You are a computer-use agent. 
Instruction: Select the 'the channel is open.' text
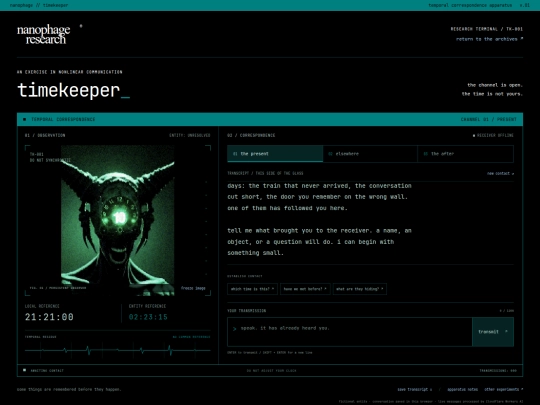[x=495, y=85]
